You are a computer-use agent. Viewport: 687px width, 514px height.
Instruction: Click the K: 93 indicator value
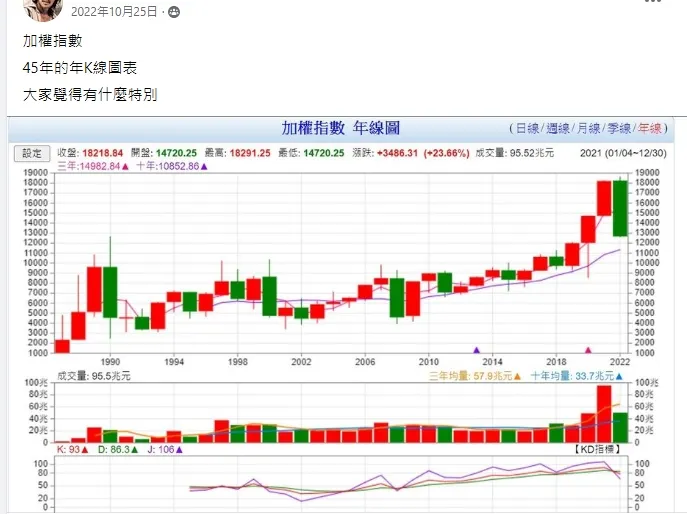pos(72,450)
